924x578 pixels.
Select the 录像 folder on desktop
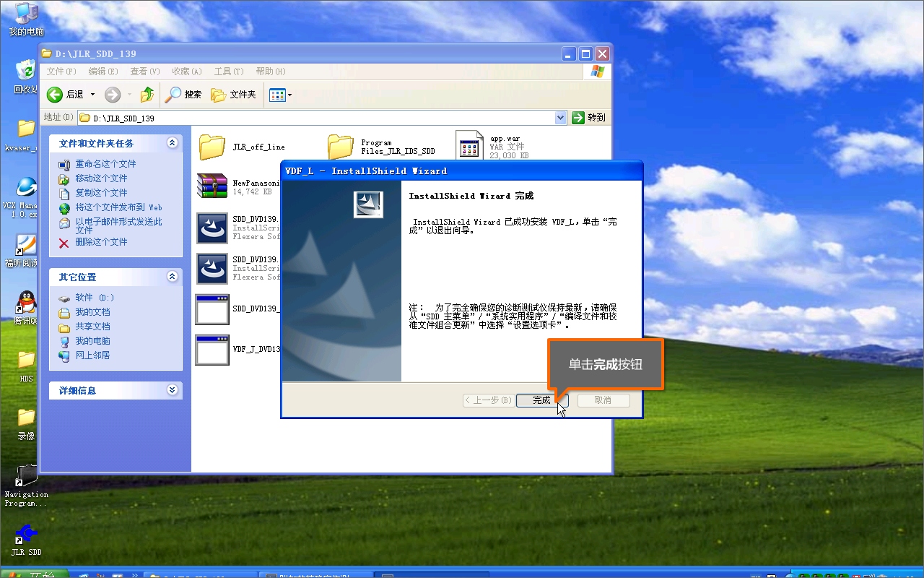pyautogui.click(x=26, y=423)
